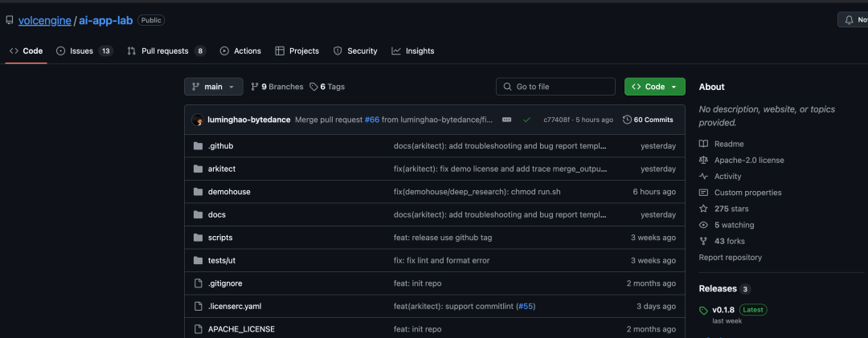Screen dimensions: 868x338
Task: Open the arkitect folder
Action: click(x=222, y=169)
